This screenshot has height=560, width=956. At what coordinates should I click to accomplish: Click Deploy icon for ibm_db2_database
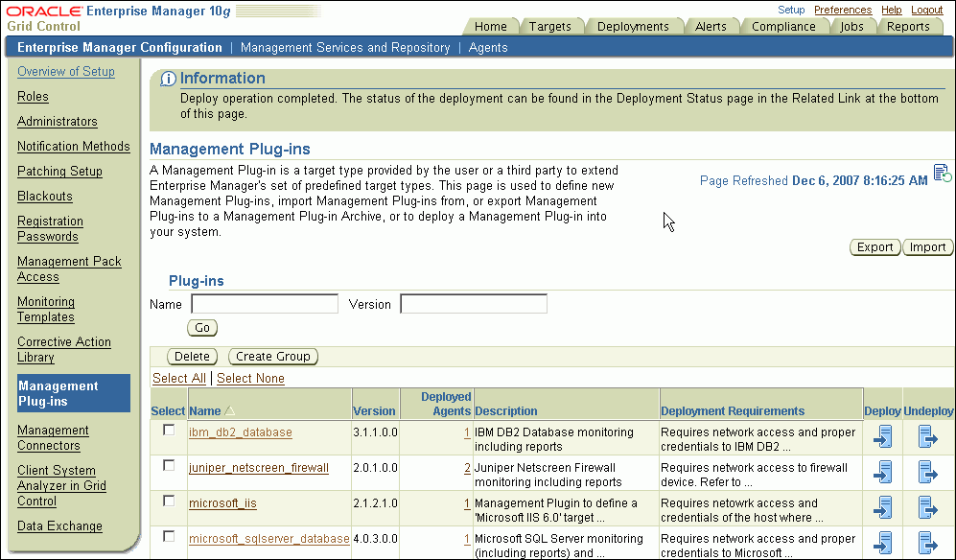(883, 437)
